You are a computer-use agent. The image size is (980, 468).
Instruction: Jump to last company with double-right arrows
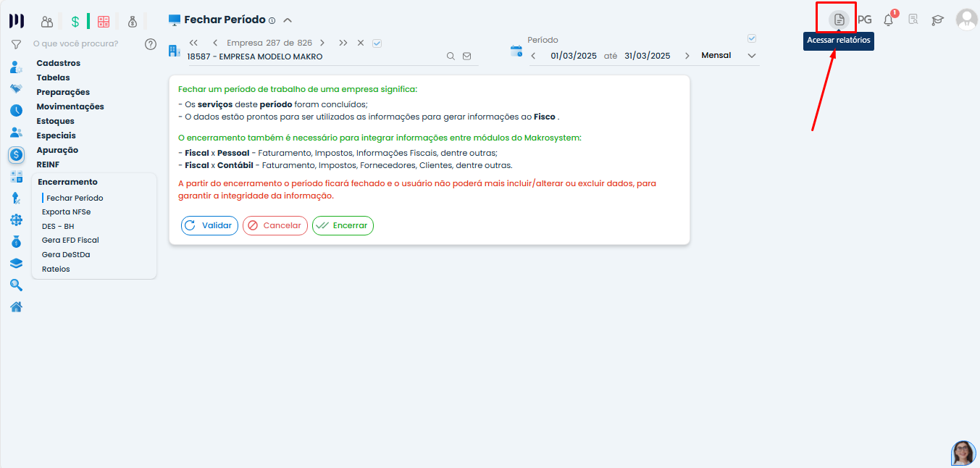click(x=343, y=43)
